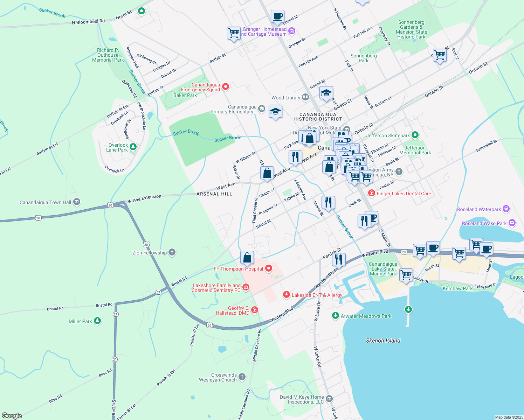Image resolution: width=524 pixels, height=420 pixels.
Task: Open restaurant marker on Mason St
Action: 328,203
